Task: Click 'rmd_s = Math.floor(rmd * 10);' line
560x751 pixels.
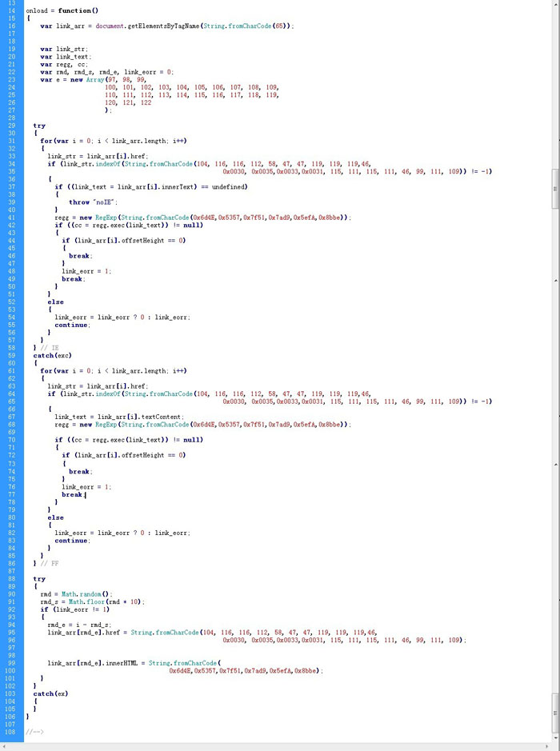Action: coord(93,601)
